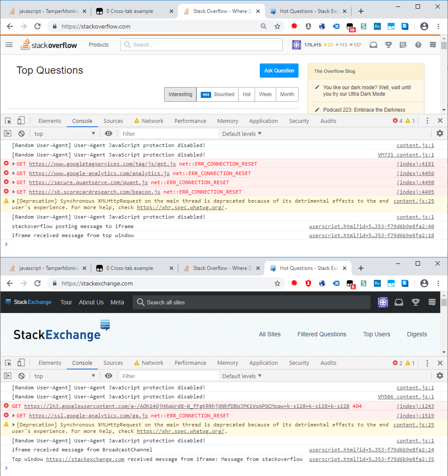
Task: Open Products menu on Stack Overflow
Action: click(99, 45)
